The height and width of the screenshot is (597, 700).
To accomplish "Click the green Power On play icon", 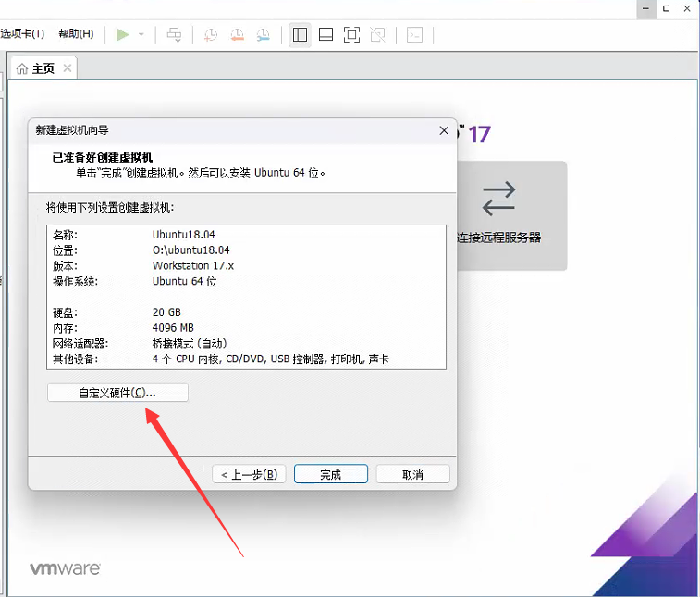I will (122, 34).
